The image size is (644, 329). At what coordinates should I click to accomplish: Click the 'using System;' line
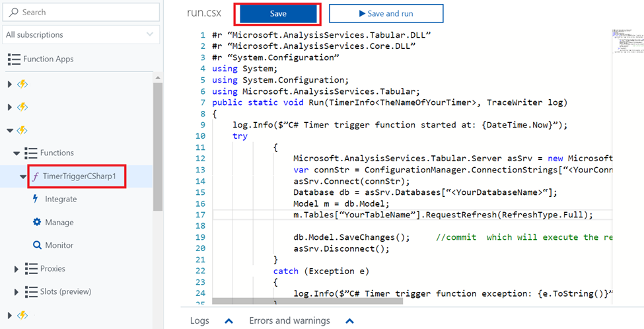(x=245, y=69)
